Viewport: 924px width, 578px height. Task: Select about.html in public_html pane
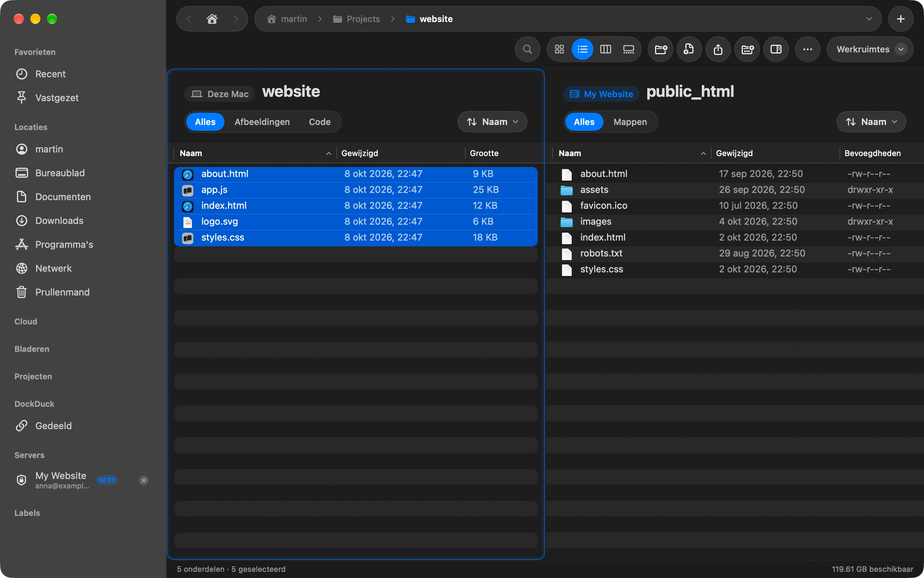point(735,174)
